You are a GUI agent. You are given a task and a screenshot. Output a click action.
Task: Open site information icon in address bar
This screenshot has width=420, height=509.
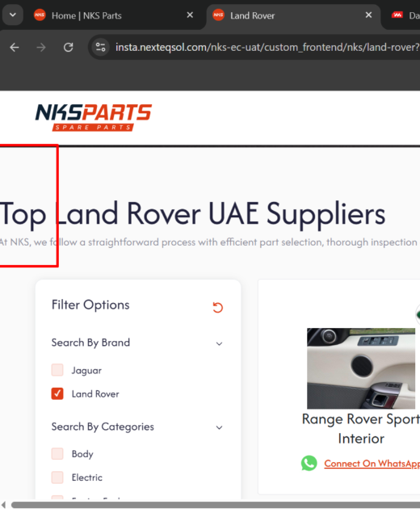click(101, 48)
